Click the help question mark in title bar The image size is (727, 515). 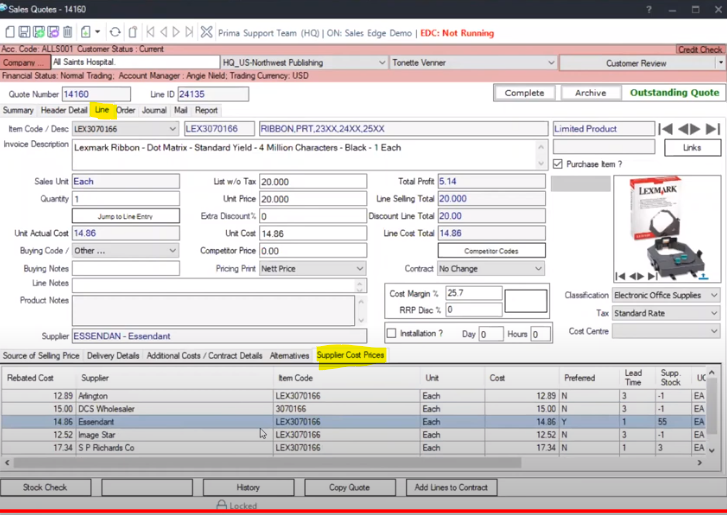pyautogui.click(x=649, y=9)
